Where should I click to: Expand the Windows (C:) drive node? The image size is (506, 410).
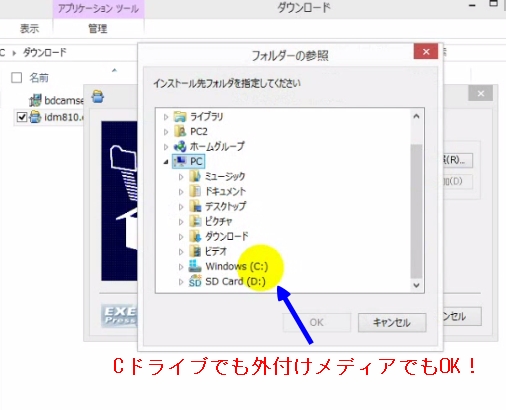[181, 266]
